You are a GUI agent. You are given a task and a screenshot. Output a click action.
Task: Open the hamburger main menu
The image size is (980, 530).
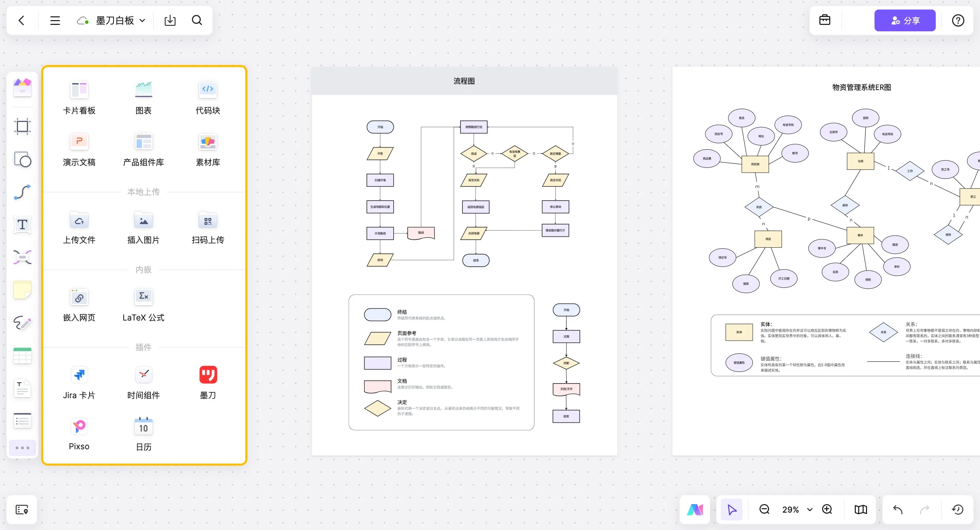tap(55, 20)
